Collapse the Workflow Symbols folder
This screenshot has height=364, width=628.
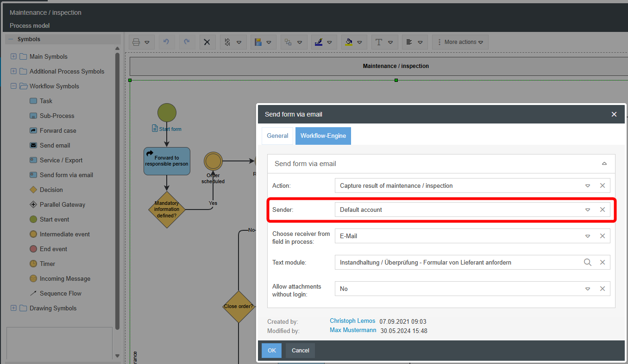(13, 86)
